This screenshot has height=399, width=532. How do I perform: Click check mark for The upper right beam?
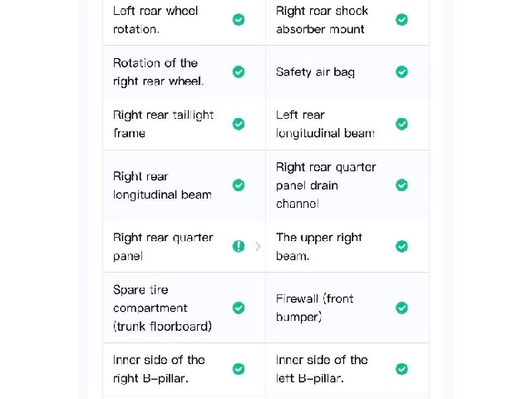(x=401, y=246)
